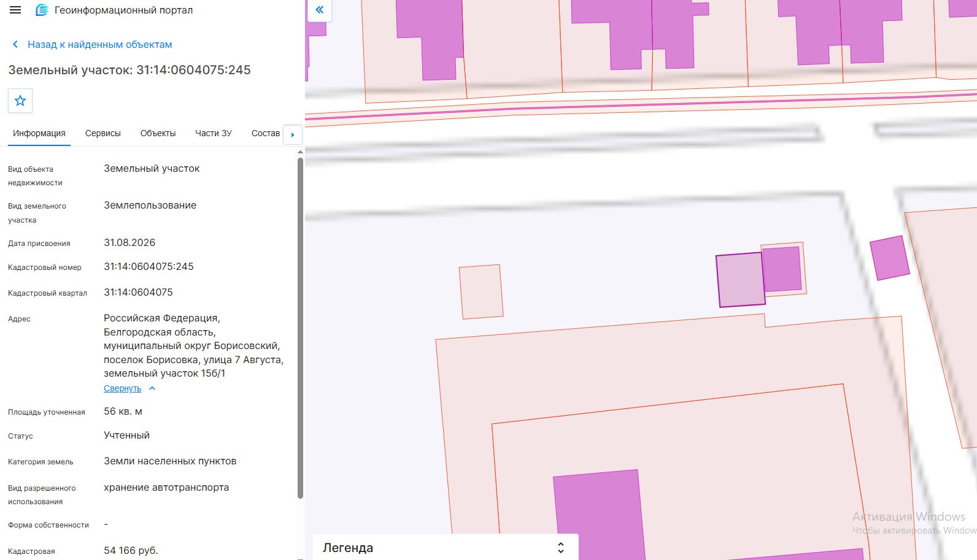The height and width of the screenshot is (560, 977).
Task: Switch to the Сервисы tab
Action: coord(103,133)
